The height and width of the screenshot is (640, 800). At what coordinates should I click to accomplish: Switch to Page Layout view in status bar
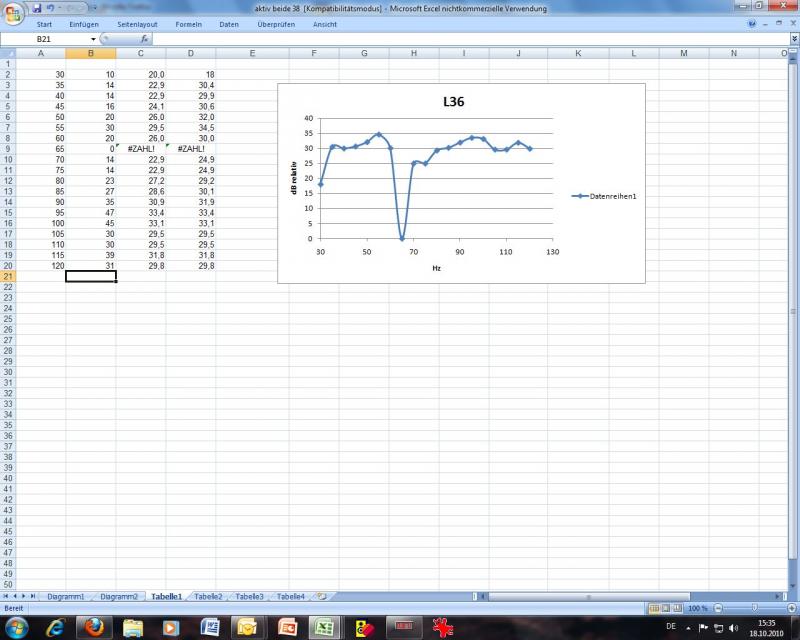(666, 608)
